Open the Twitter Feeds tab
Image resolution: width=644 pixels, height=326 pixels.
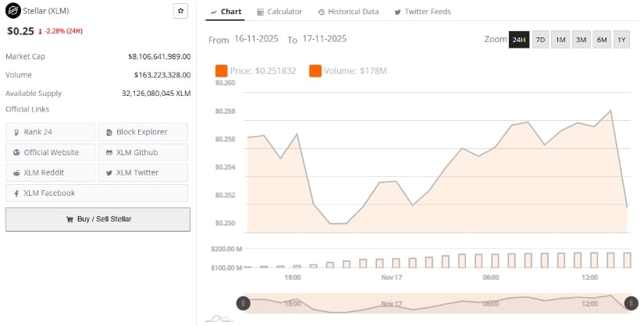tap(422, 12)
